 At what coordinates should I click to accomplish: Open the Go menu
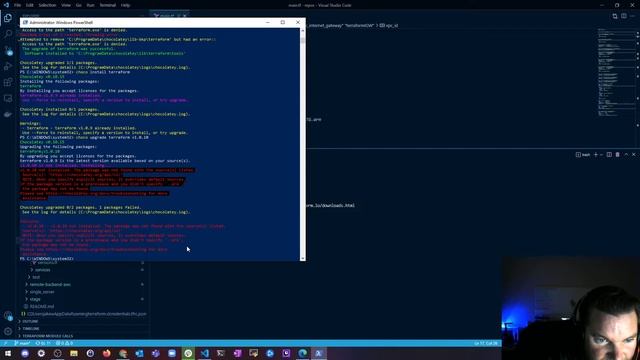pos(78,5)
